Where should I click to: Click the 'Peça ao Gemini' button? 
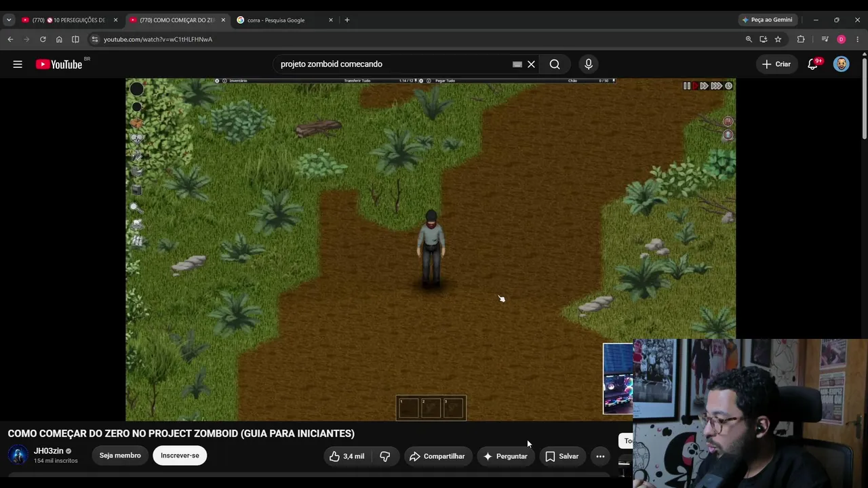pyautogui.click(x=768, y=20)
